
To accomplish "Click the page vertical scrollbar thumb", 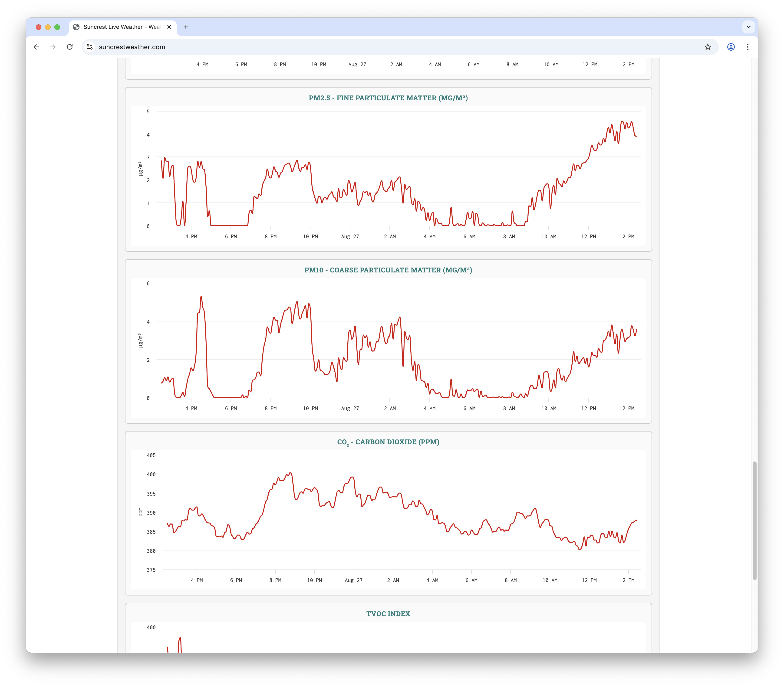I will coord(754,520).
